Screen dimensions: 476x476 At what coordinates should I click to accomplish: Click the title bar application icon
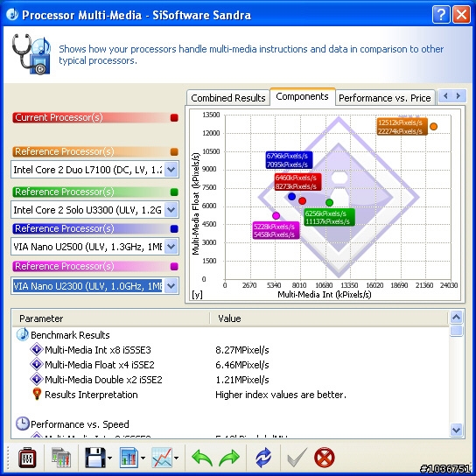coord(12,14)
